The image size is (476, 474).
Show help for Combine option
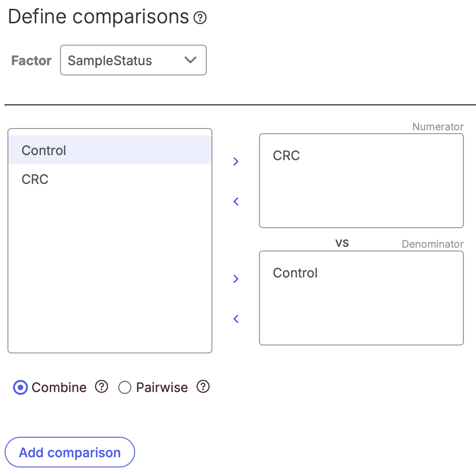[102, 386]
